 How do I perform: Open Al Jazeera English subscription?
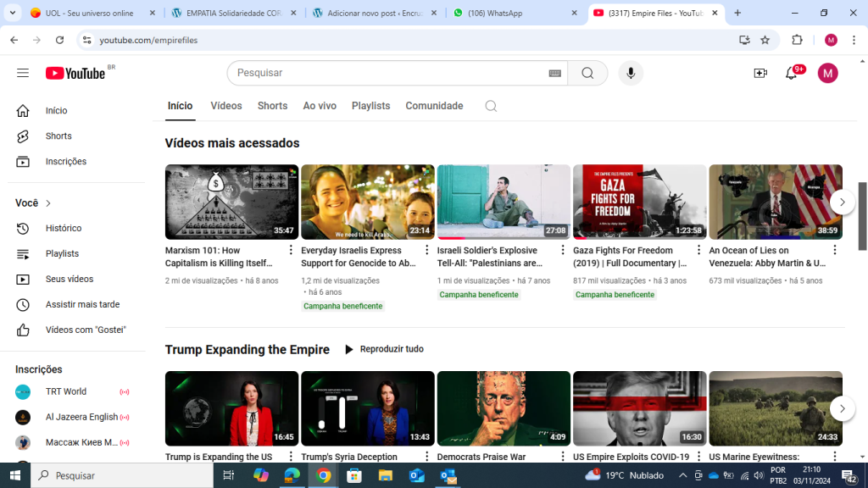(81, 417)
